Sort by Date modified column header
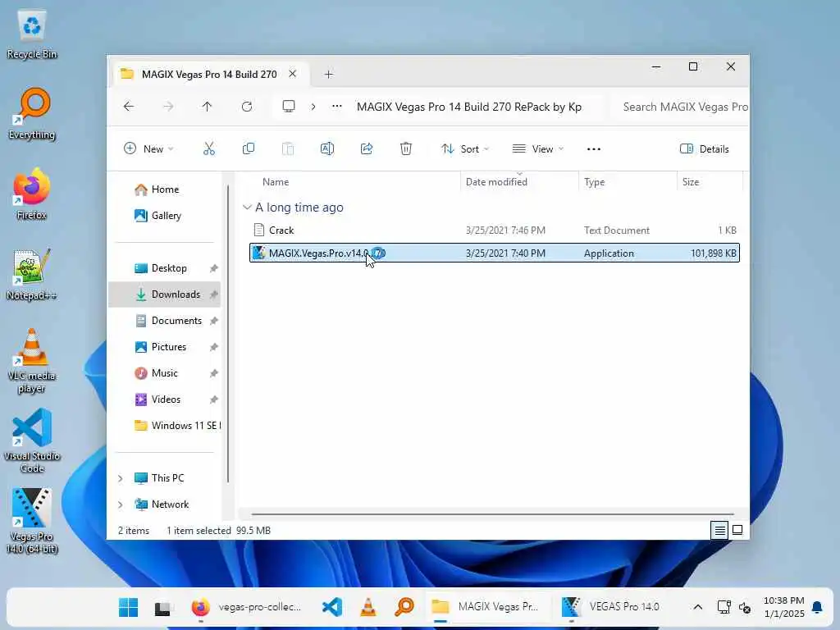Viewport: 840px width, 630px height. pos(519,182)
